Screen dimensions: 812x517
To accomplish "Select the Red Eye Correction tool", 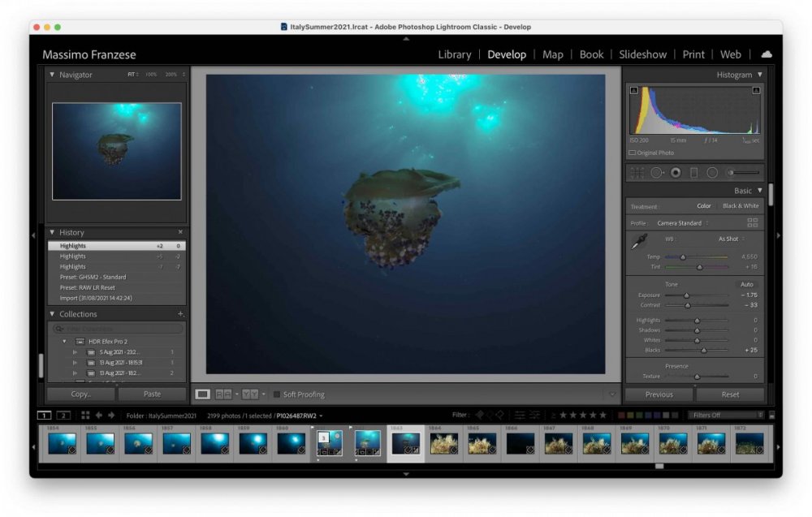I will point(676,173).
